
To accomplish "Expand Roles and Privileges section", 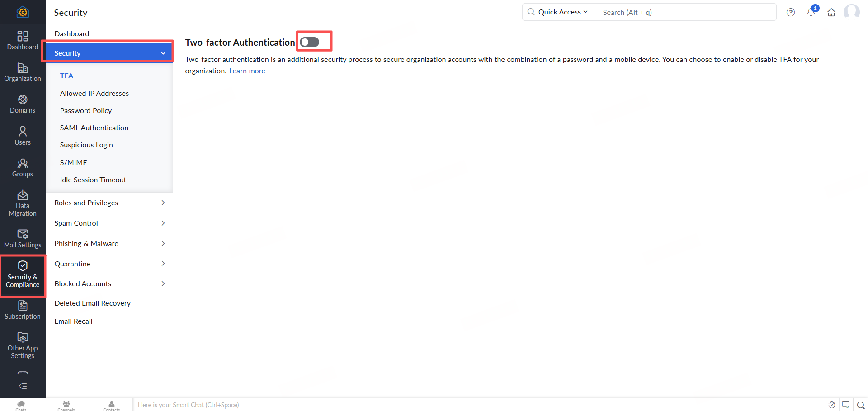I will pyautogui.click(x=109, y=203).
